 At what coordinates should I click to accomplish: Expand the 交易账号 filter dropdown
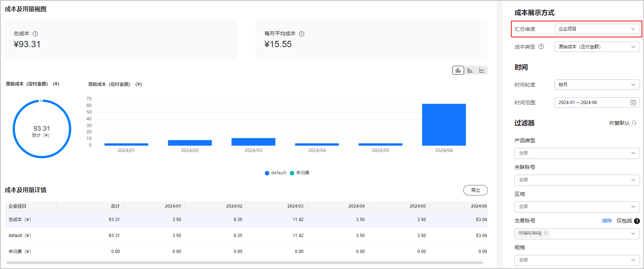[577, 233]
